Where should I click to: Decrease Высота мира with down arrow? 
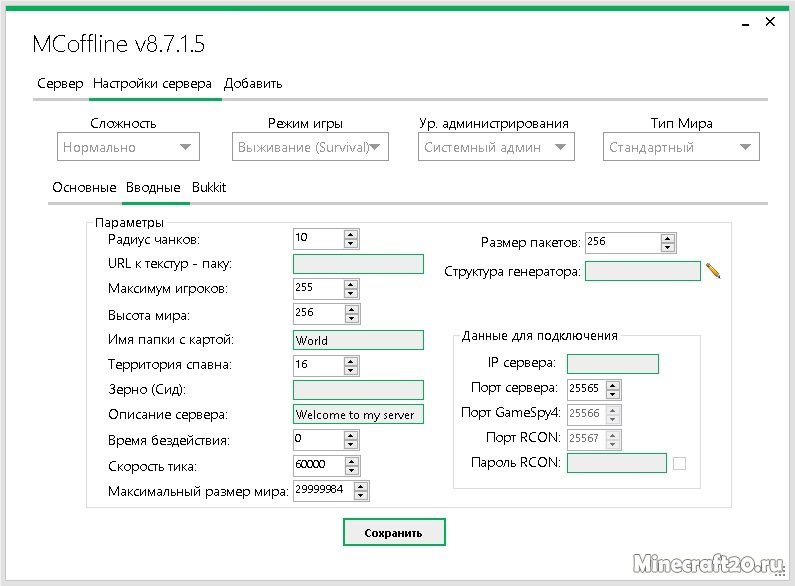click(x=351, y=319)
